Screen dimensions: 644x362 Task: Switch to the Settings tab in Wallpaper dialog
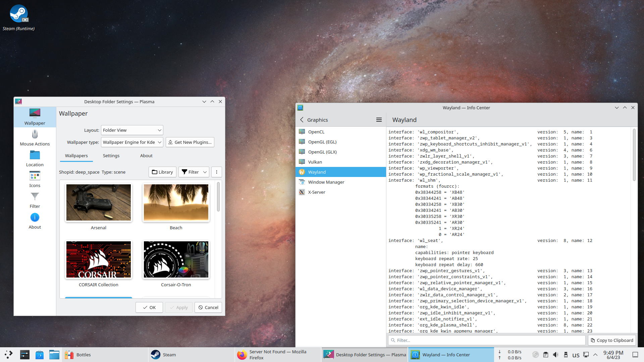[x=111, y=156]
